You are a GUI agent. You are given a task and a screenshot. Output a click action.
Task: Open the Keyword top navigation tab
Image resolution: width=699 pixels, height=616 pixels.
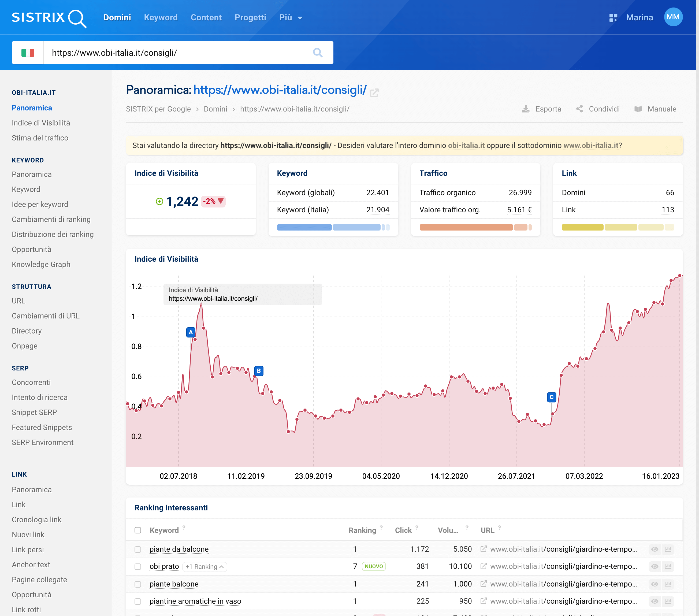click(161, 17)
